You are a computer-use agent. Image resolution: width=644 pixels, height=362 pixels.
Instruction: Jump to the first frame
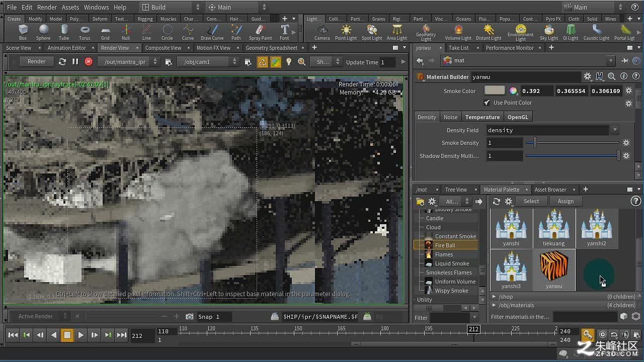pos(13,335)
